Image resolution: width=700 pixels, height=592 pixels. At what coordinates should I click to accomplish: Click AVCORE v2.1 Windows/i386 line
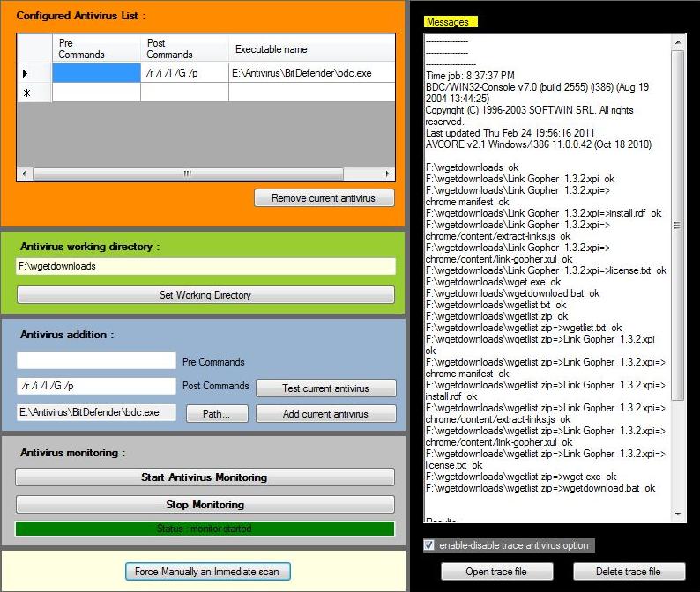[539, 144]
